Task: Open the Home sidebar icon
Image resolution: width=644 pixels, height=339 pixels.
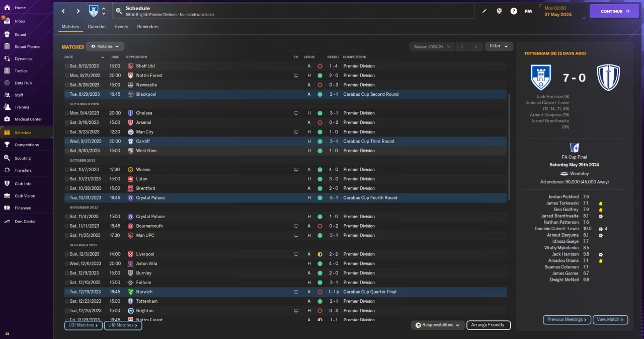Action: (7, 8)
